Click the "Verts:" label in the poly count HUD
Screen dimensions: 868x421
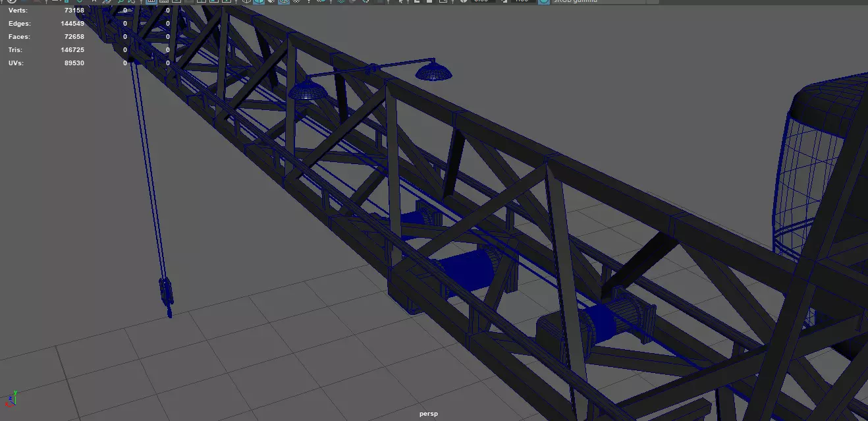[18, 11]
